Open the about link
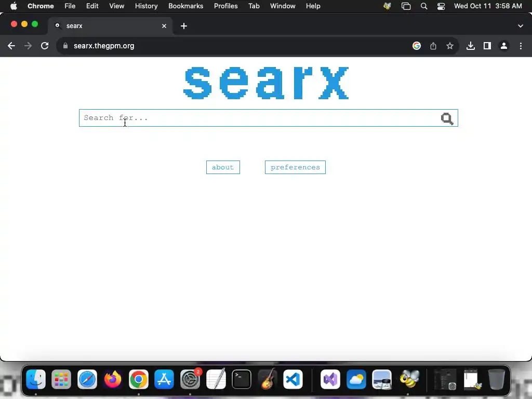Viewport: 532px width, 399px height. [223, 167]
